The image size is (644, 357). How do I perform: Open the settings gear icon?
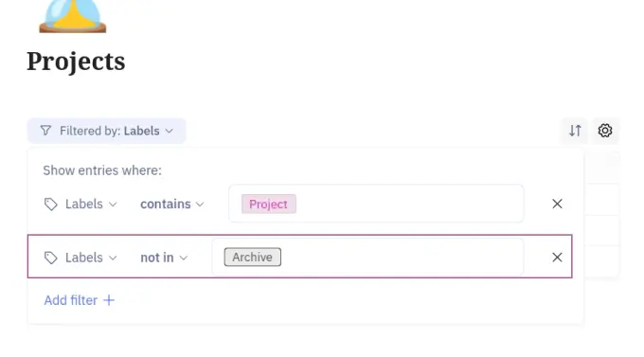tap(605, 131)
